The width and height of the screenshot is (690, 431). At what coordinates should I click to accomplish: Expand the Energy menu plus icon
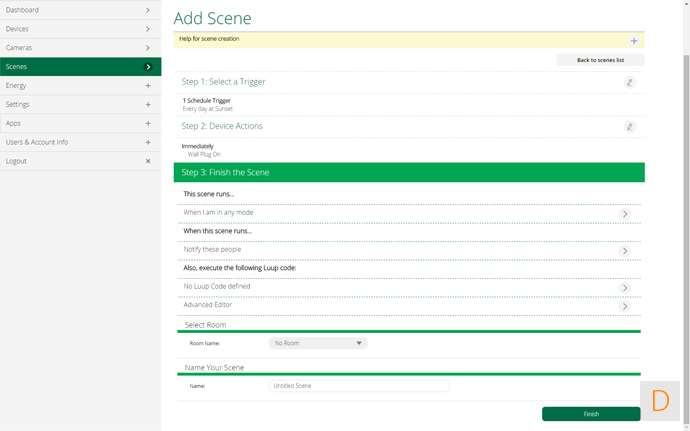click(x=148, y=86)
